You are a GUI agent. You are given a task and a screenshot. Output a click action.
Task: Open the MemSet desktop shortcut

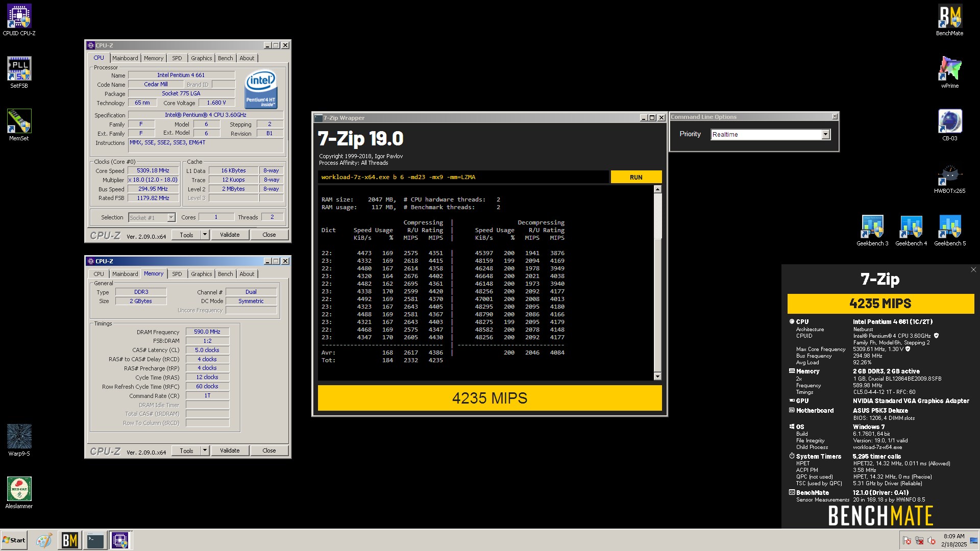pos(19,125)
